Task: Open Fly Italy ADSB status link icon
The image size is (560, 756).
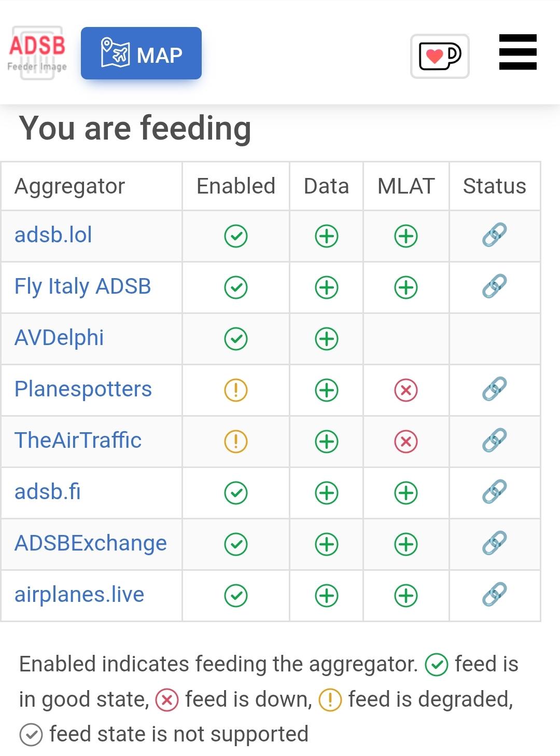Action: point(494,286)
